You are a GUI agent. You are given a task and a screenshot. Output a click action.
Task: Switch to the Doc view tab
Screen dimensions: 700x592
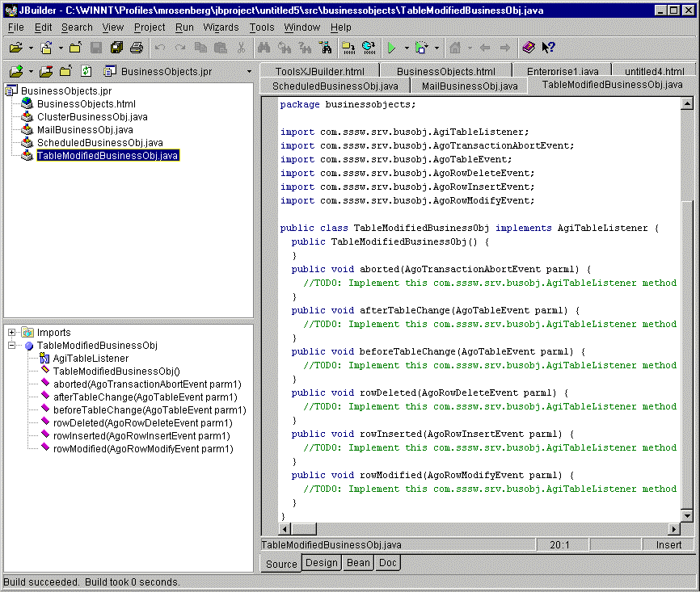pos(387,563)
